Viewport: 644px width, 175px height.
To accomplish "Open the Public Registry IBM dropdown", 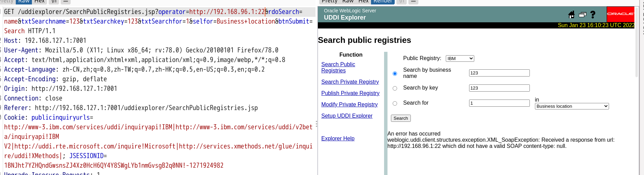I will pos(460,58).
